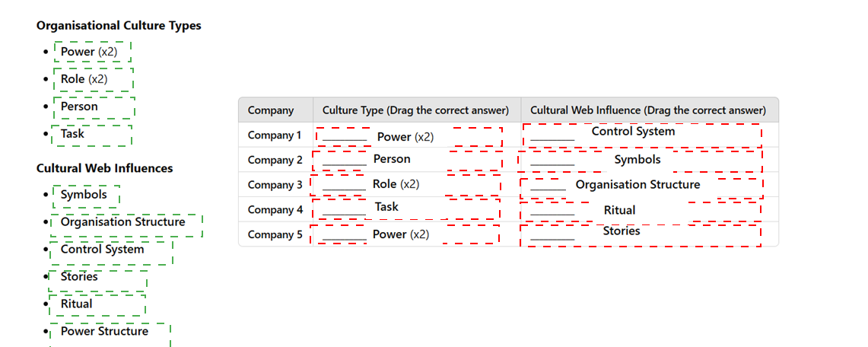Click the Person culture type item
This screenshot has width=868, height=347.
[x=94, y=107]
